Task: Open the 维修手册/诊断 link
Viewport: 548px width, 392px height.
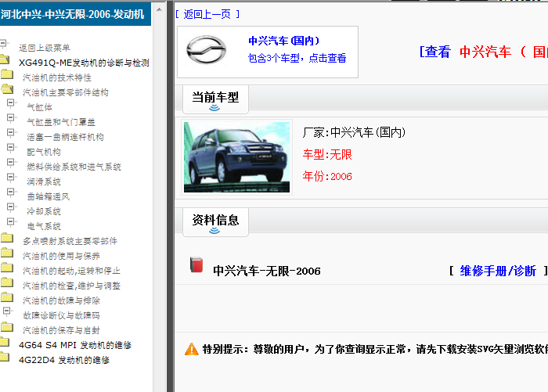Action: [x=498, y=271]
